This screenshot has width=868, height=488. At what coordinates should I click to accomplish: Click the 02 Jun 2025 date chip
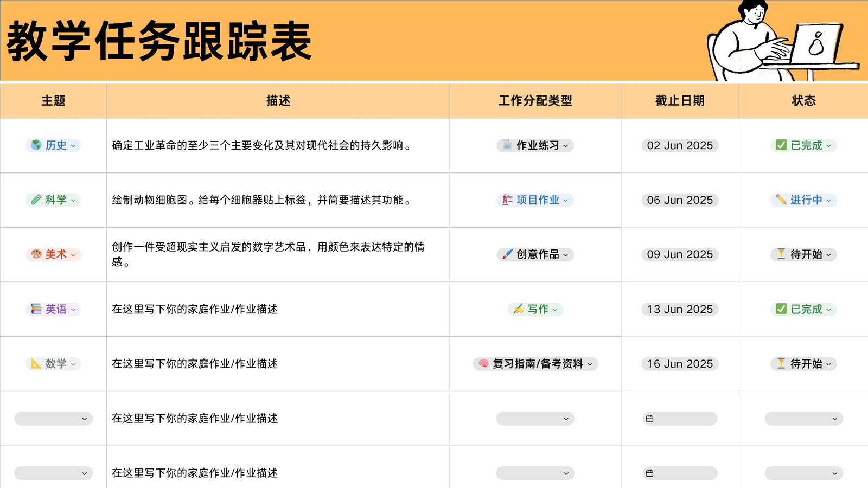[680, 145]
